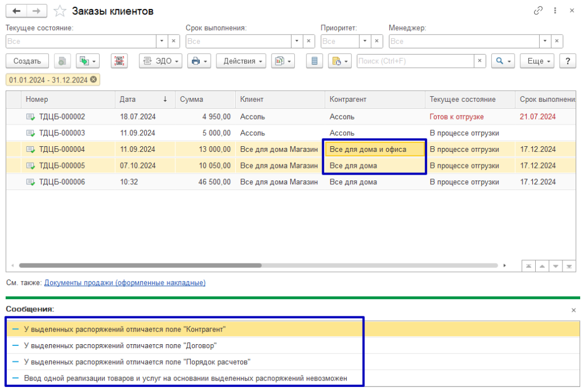The height and width of the screenshot is (392, 583).
Task: Clear the Менеджер filter field
Action: tap(557, 41)
